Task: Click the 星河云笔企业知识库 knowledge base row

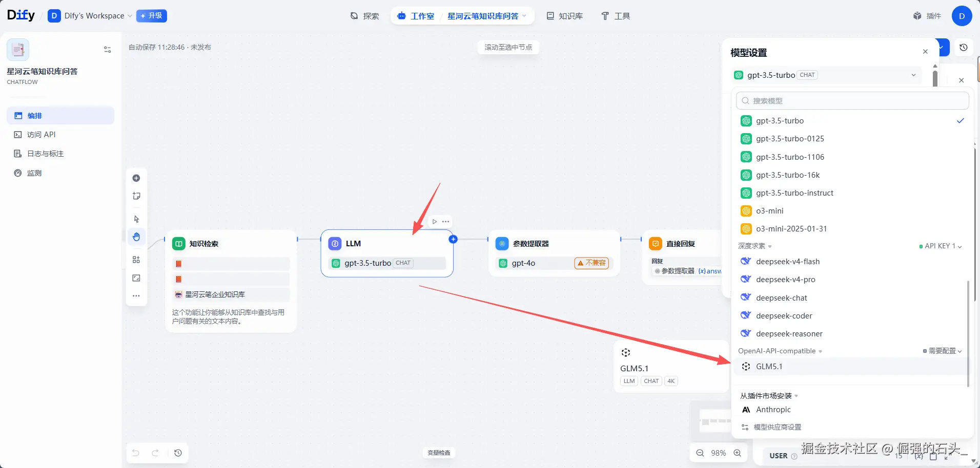Action: point(231,294)
